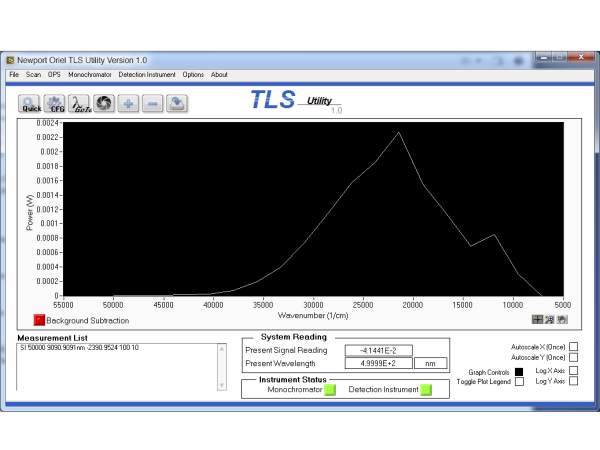The image size is (600, 450).
Task: Check the Toggle Plot Legend box
Action: click(519, 382)
